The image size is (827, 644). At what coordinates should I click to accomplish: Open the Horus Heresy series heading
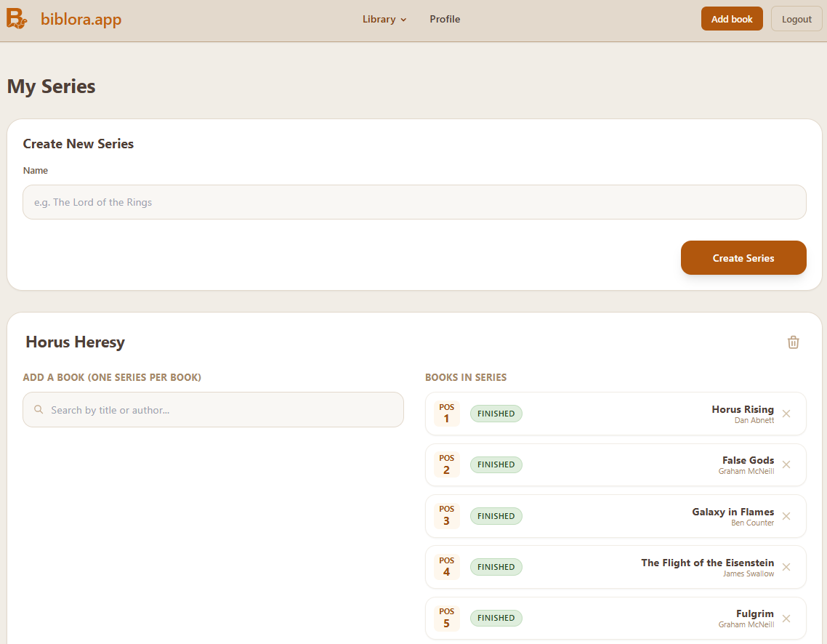pos(75,342)
